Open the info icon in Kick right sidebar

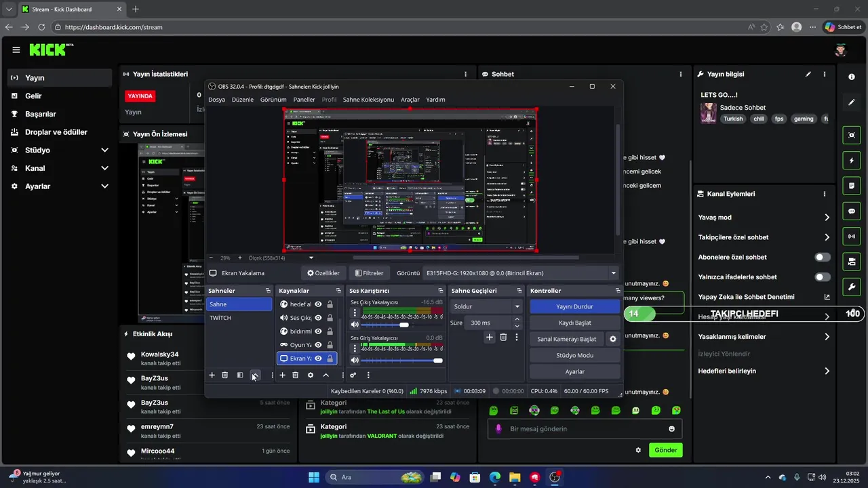click(852, 77)
